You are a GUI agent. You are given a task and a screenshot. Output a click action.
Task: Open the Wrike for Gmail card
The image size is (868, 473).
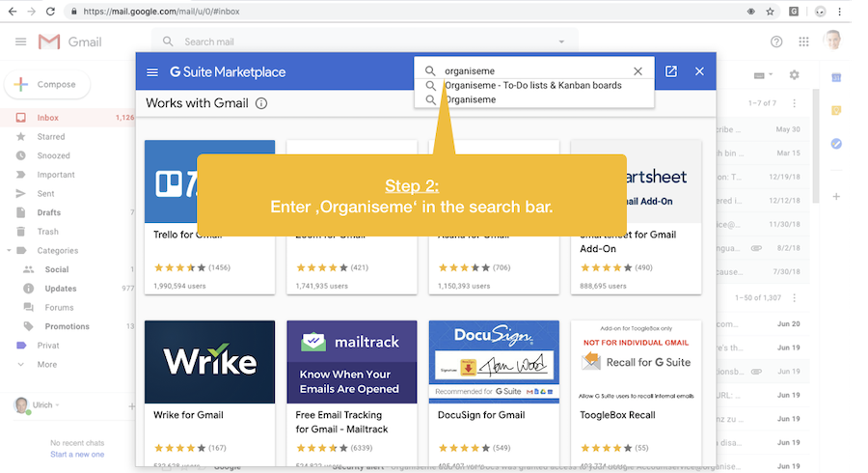pos(210,393)
